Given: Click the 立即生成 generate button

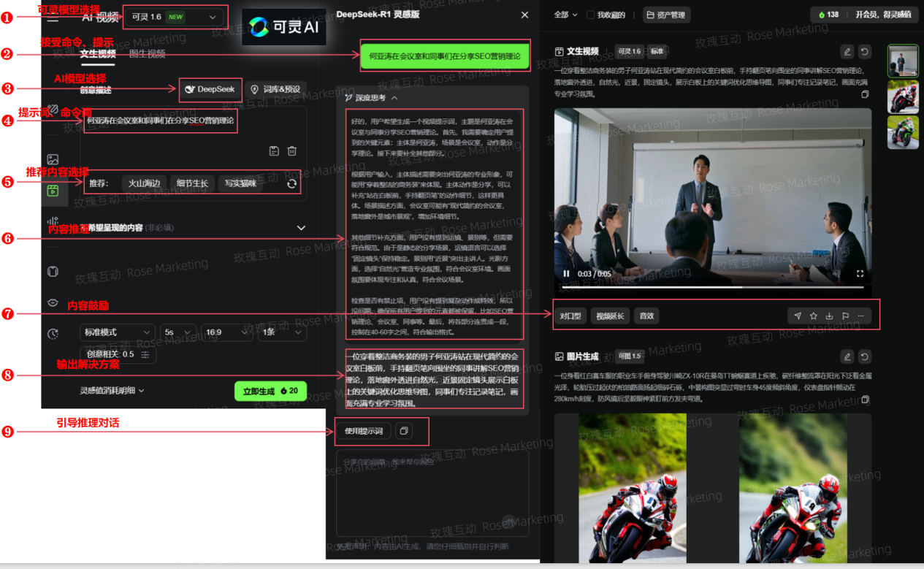Looking at the screenshot, I should (x=270, y=391).
